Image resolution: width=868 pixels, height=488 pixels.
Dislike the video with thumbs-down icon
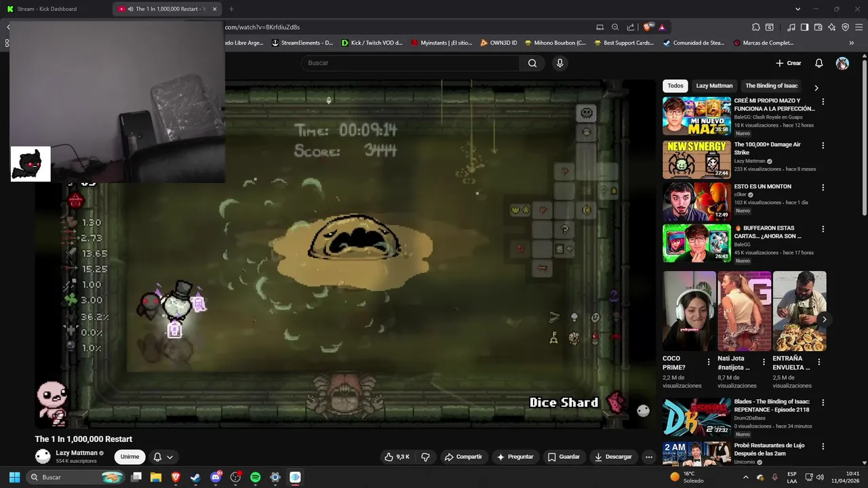(x=425, y=457)
